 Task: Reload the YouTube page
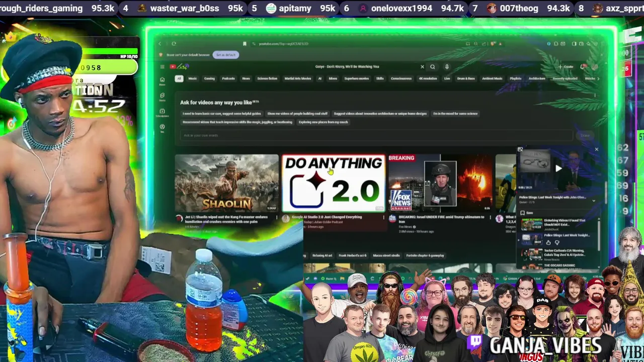(x=174, y=44)
